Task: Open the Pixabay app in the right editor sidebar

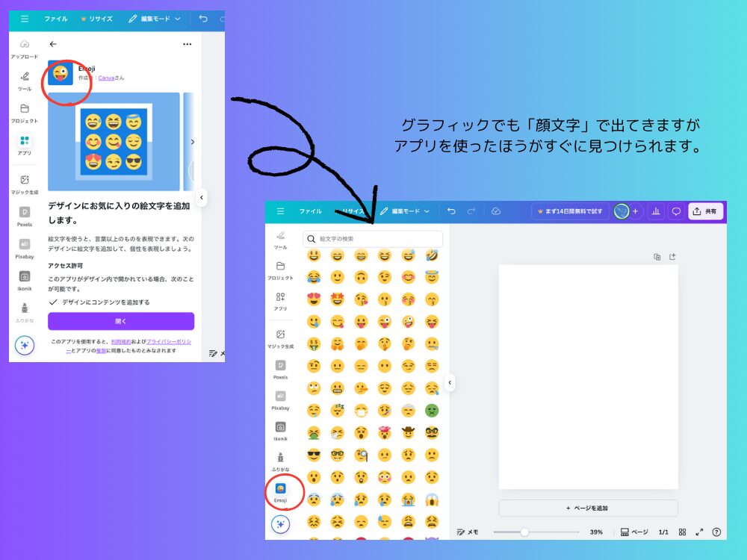Action: [280, 400]
